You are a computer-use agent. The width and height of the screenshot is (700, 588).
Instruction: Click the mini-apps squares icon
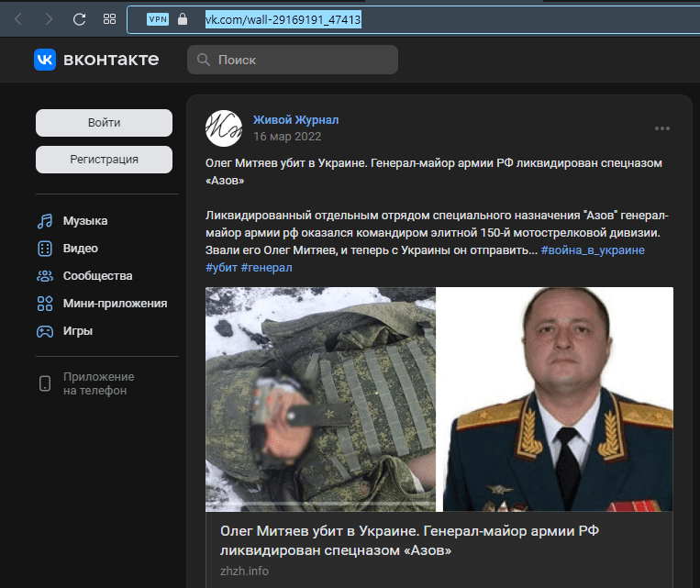45,304
